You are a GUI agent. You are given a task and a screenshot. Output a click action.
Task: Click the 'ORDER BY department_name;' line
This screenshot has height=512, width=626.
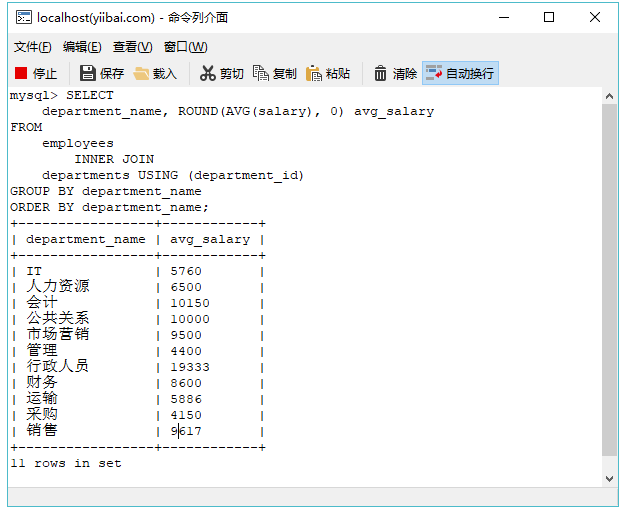(109, 208)
